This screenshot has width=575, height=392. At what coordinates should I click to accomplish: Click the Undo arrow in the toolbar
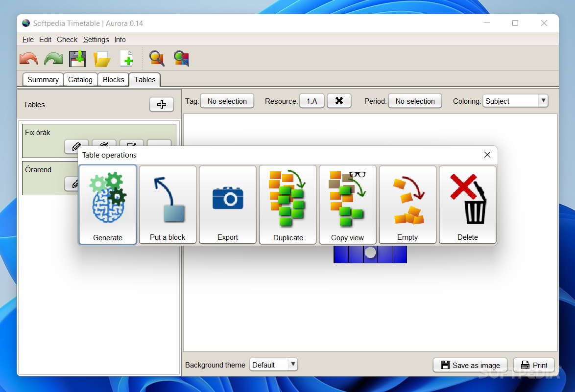[x=29, y=59]
